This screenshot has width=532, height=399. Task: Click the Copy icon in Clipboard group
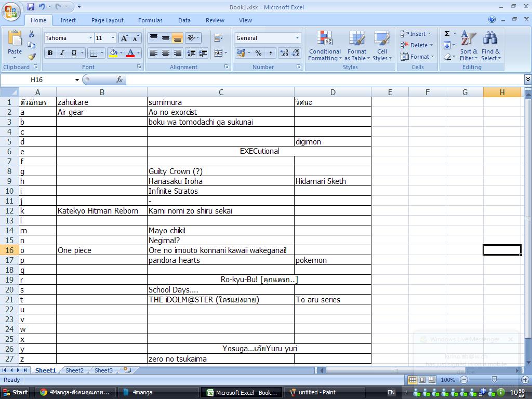coord(31,45)
